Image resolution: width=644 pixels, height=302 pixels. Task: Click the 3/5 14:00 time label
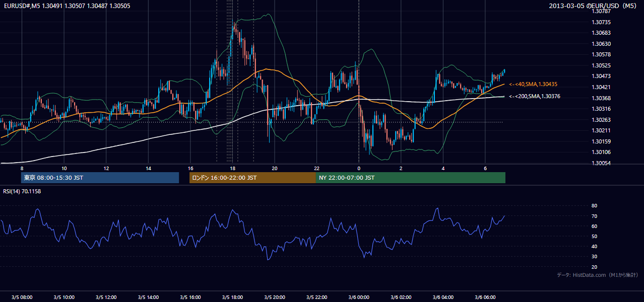coord(148,297)
